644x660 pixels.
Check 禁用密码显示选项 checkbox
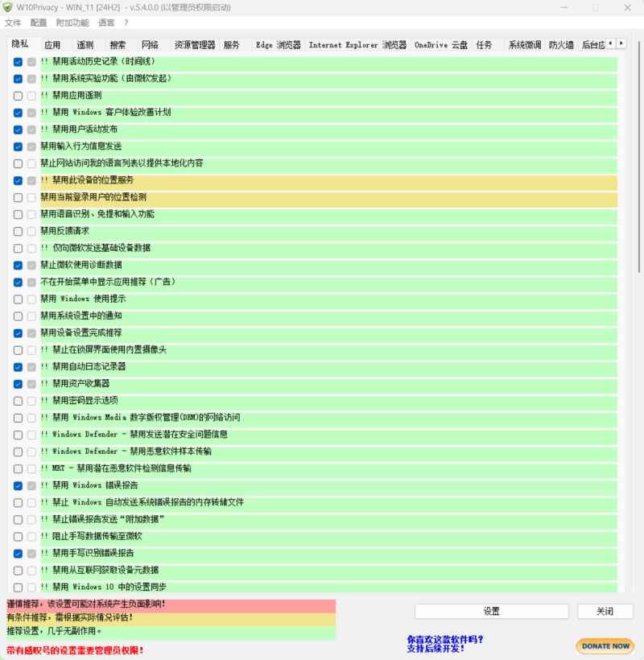pyautogui.click(x=18, y=401)
